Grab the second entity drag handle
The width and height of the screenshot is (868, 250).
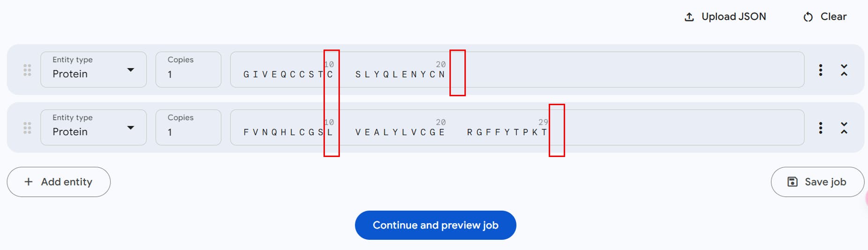[x=27, y=128]
